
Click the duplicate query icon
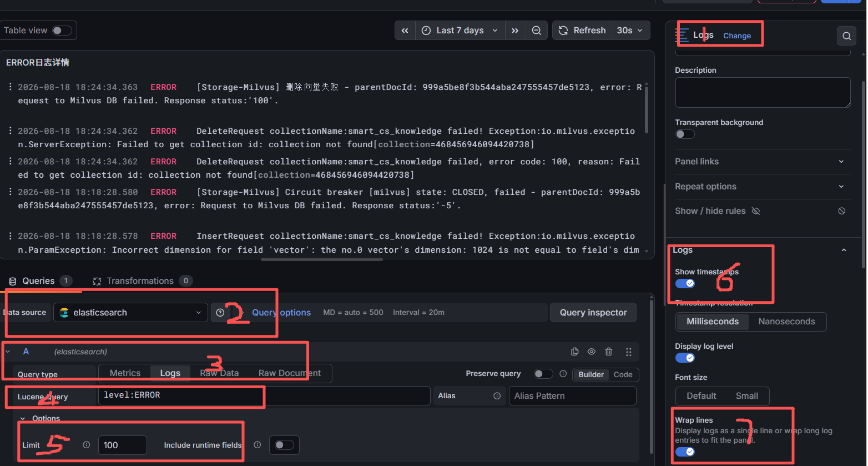coord(575,352)
